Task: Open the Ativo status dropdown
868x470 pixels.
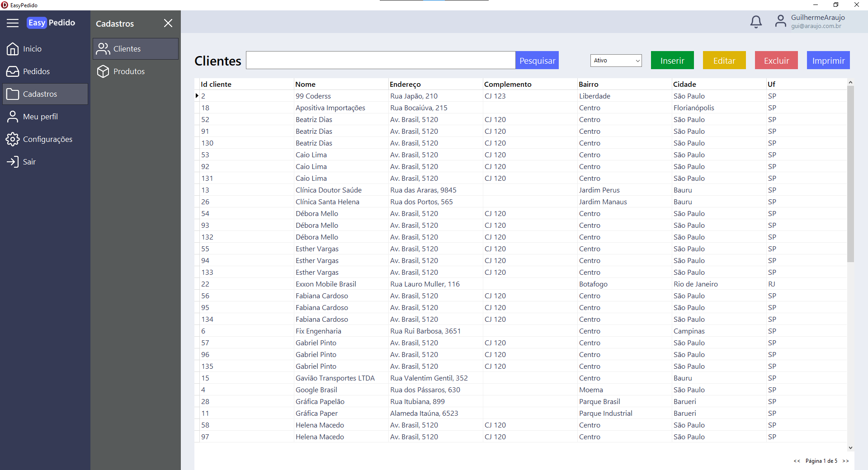Action: [616, 61]
